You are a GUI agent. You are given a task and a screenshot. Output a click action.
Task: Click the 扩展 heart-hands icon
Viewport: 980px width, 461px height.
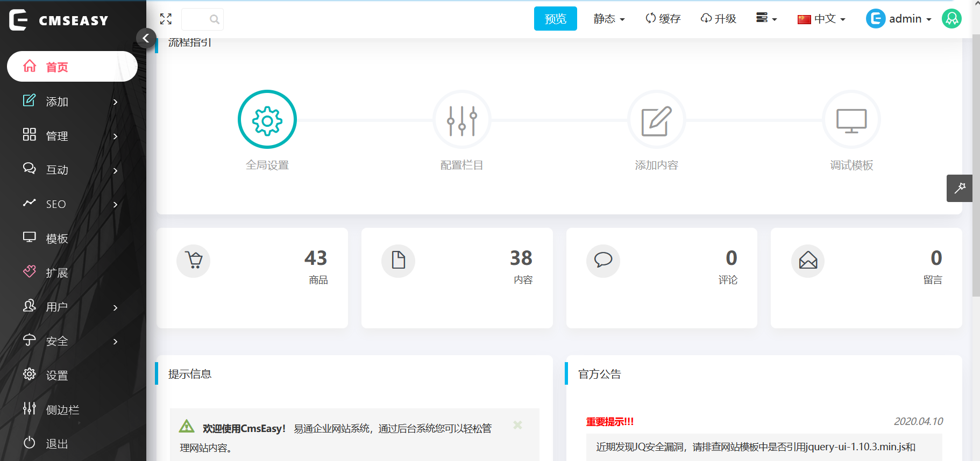pos(29,271)
